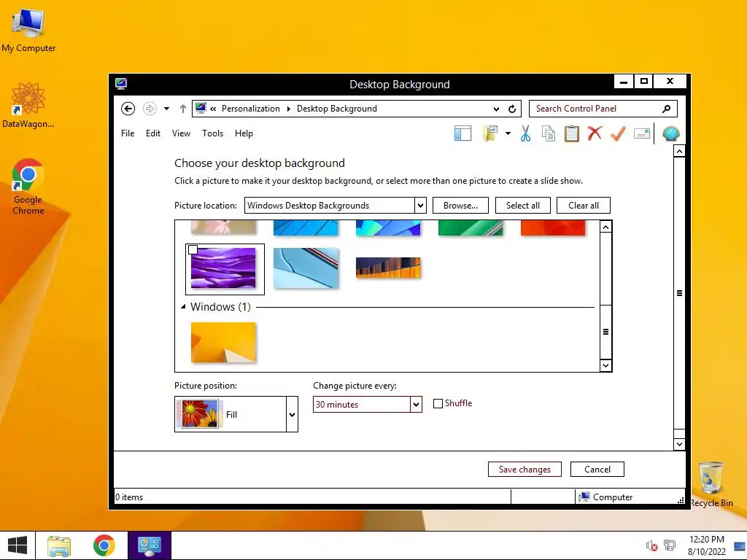The width and height of the screenshot is (747, 560).
Task: Click the forward navigation arrow
Action: point(150,109)
